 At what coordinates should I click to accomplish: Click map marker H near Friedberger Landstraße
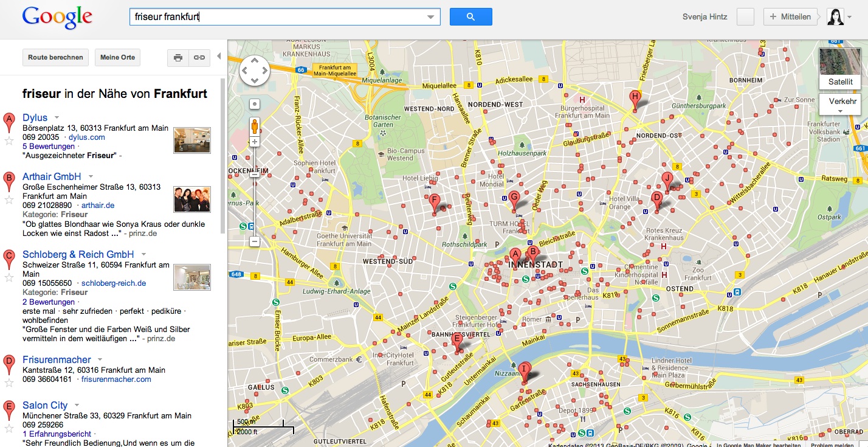pos(635,99)
